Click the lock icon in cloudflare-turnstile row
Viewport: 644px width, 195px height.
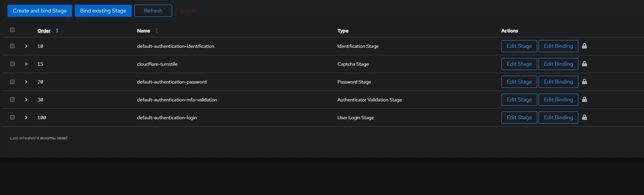pyautogui.click(x=584, y=64)
